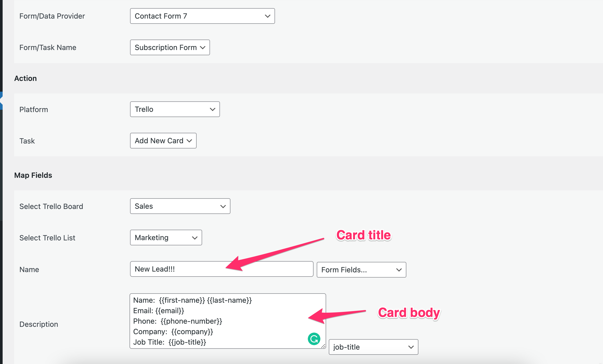Screen dimensions: 603x364
Task: Select the {{first-name}} placeholder in description
Action: point(180,300)
